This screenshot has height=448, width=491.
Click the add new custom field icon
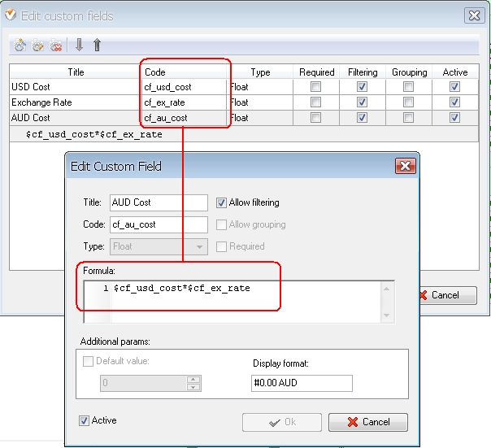tap(20, 46)
